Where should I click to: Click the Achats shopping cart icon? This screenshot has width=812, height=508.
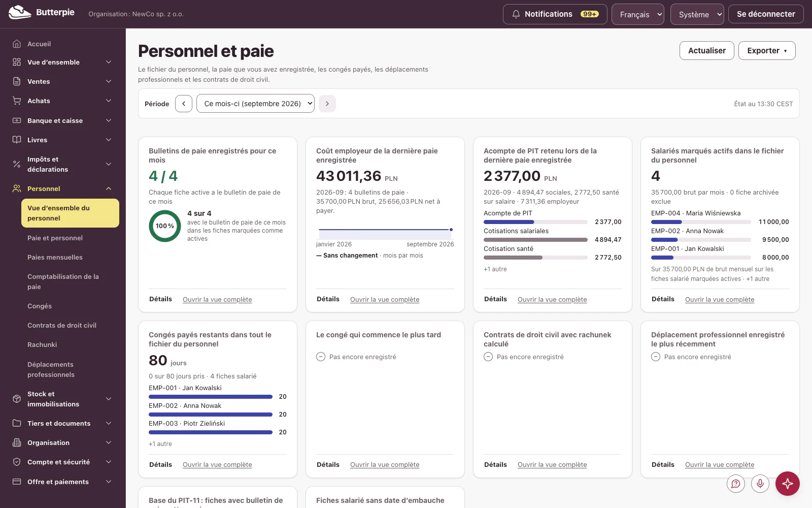(x=17, y=101)
